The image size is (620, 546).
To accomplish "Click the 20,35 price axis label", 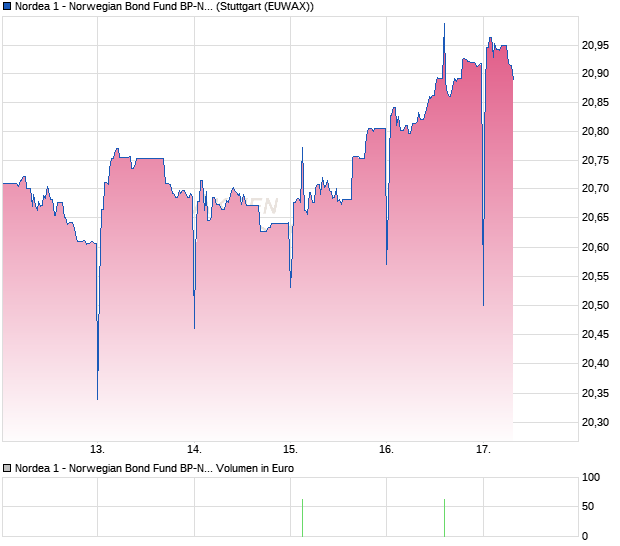I will pyautogui.click(x=595, y=393).
